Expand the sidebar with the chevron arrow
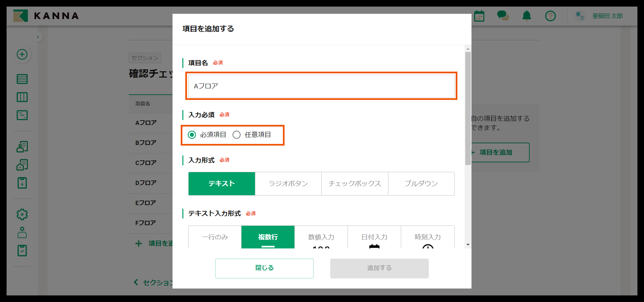 pyautogui.click(x=38, y=37)
